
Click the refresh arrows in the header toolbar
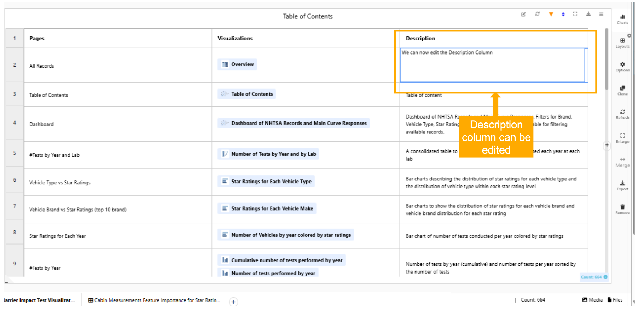point(537,14)
